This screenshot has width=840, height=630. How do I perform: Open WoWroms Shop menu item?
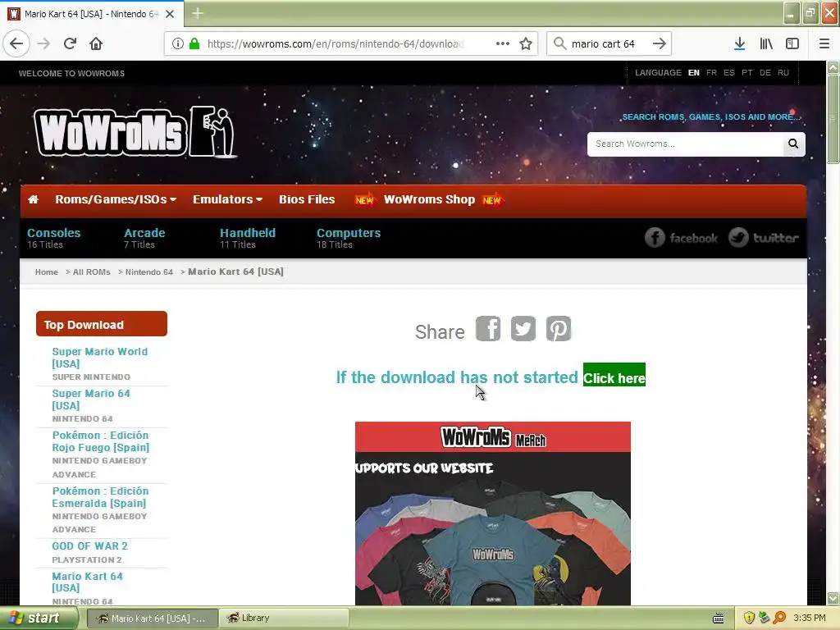[429, 199]
